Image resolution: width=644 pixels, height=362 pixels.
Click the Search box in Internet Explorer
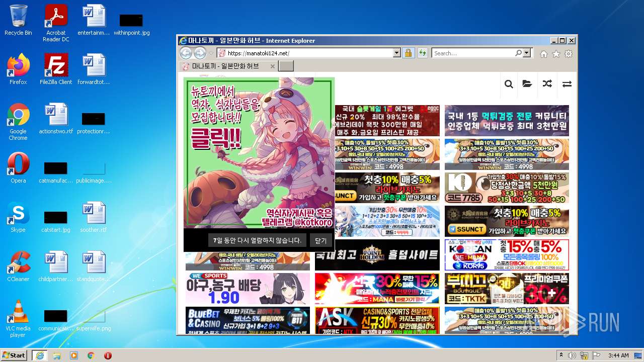[x=472, y=53]
